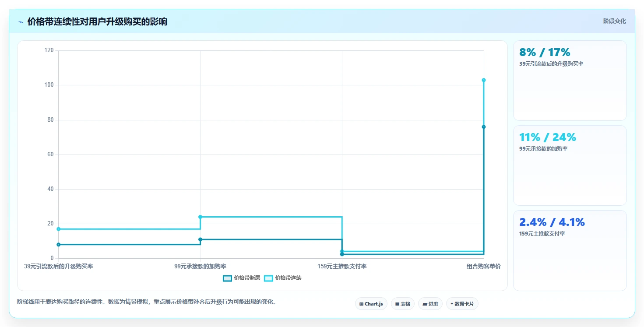Click the 价格带连续 point at 99元承接款的加购率
Image resolution: width=644 pixels, height=327 pixels.
(200, 217)
